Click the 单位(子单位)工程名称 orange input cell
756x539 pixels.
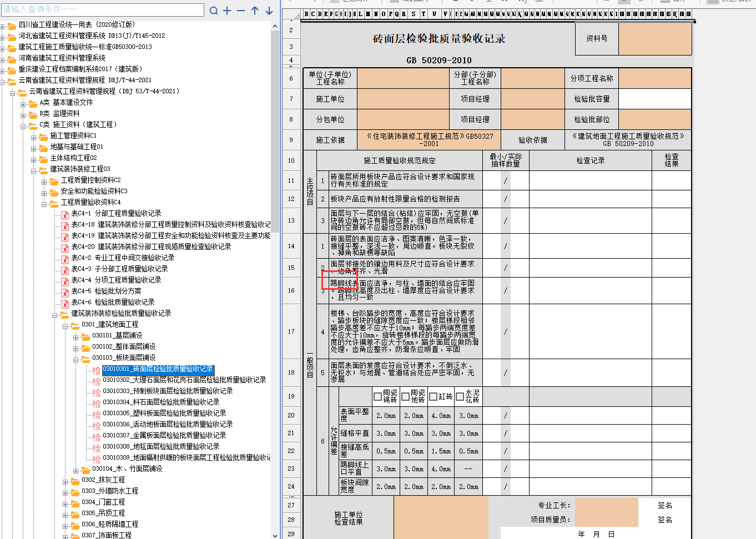[403, 78]
